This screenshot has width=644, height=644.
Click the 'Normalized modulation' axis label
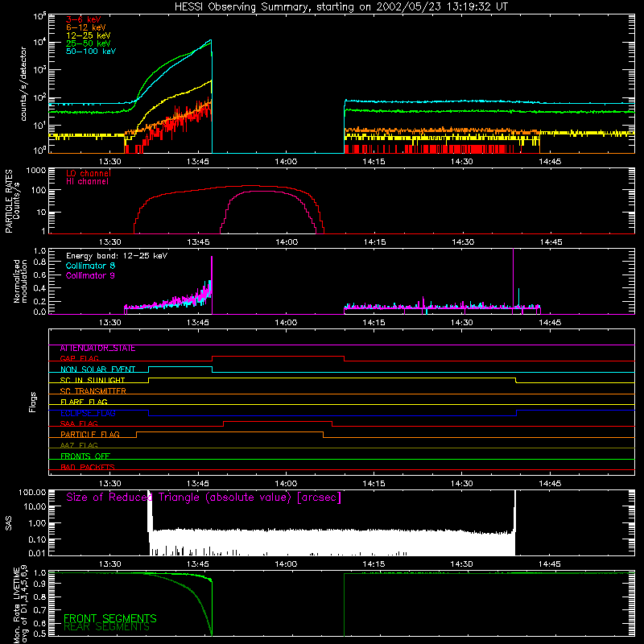point(20,281)
